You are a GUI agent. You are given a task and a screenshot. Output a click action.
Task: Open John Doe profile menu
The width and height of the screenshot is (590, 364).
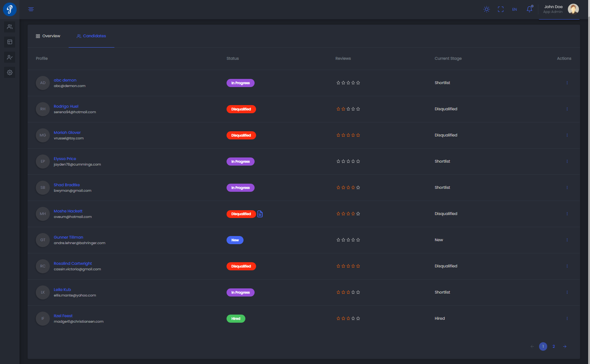559,9
